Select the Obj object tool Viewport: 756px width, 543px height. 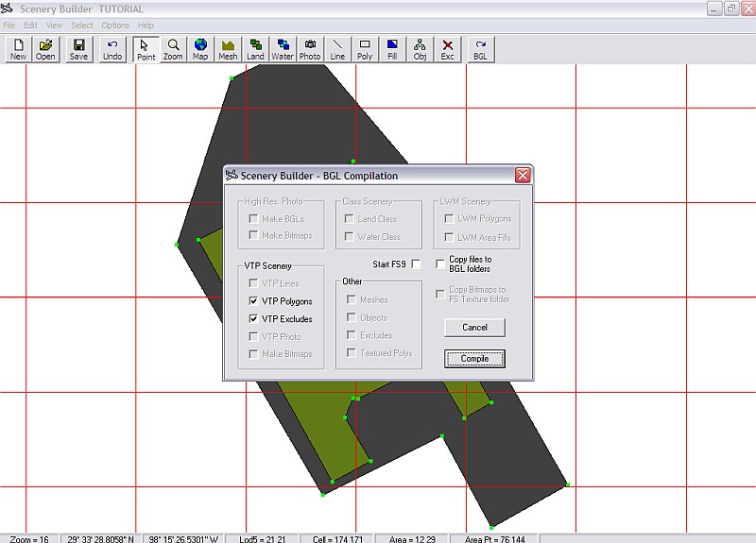click(x=420, y=49)
